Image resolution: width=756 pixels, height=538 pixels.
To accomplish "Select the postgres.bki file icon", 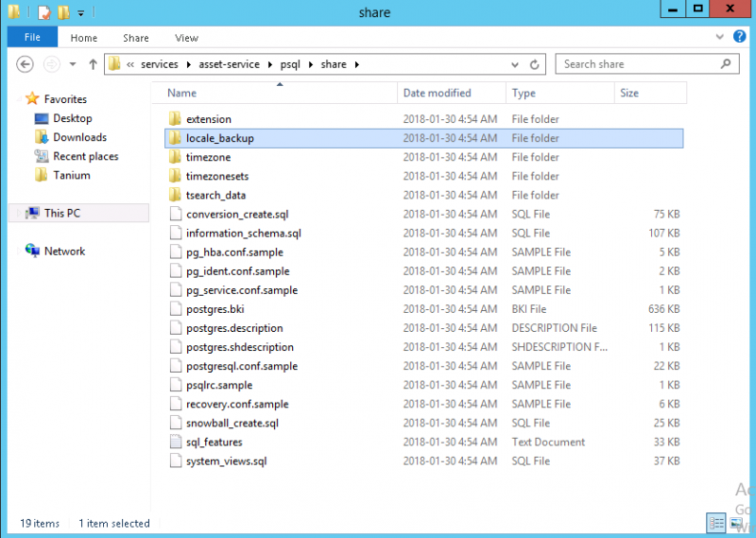I will tap(176, 309).
